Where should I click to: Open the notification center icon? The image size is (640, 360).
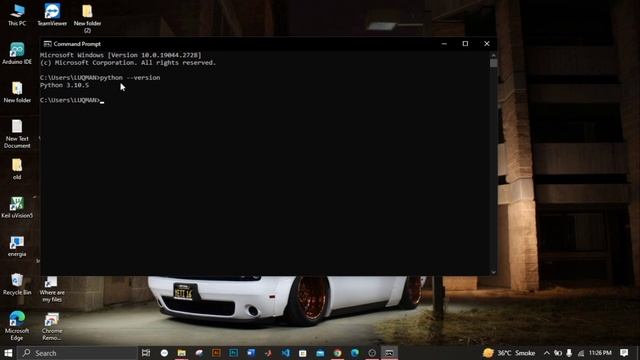624,353
